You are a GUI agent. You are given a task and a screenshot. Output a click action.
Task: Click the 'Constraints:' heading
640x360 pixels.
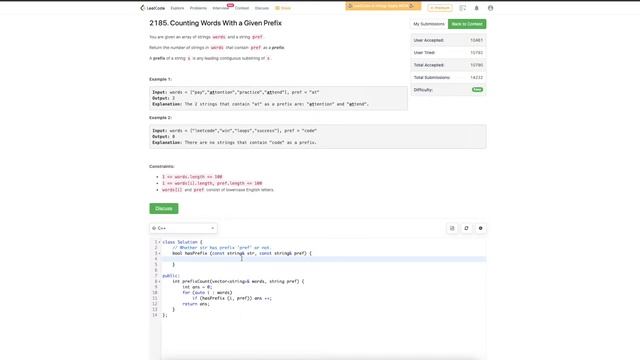tap(162, 167)
